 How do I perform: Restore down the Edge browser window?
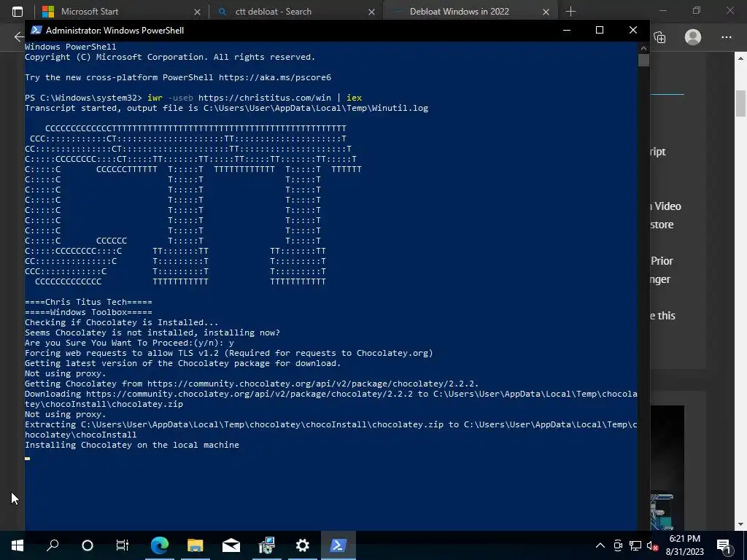(x=697, y=10)
